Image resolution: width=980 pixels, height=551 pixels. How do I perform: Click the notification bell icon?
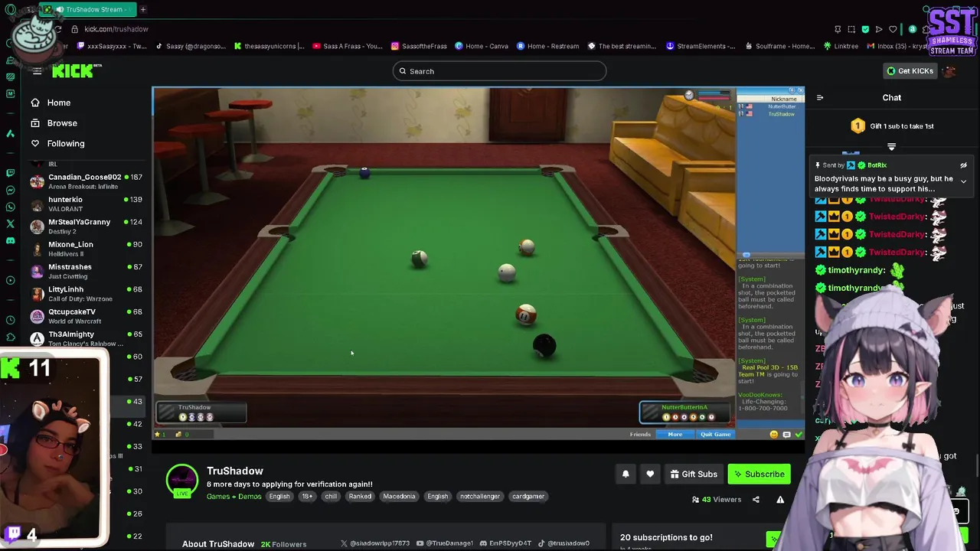626,474
